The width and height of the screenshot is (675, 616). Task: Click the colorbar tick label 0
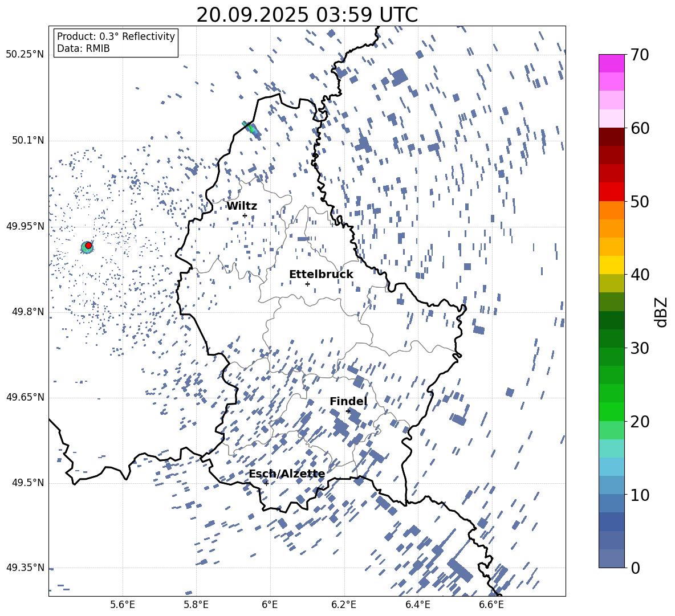[635, 568]
